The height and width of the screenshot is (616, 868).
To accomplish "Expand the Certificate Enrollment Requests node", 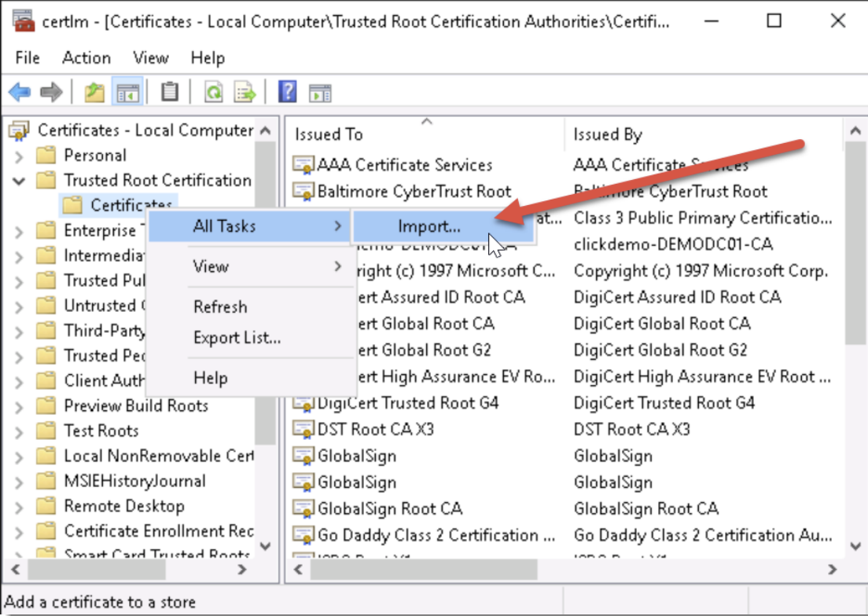I will point(19,533).
